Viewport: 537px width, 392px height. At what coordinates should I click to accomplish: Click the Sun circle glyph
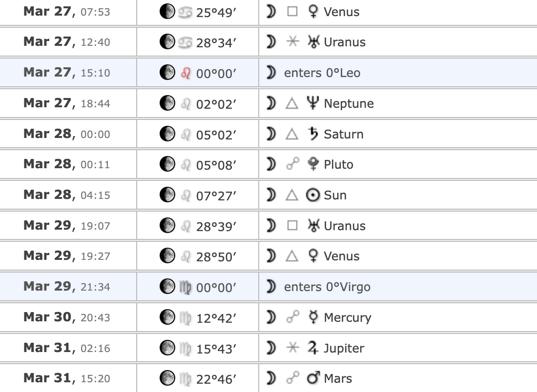click(312, 195)
